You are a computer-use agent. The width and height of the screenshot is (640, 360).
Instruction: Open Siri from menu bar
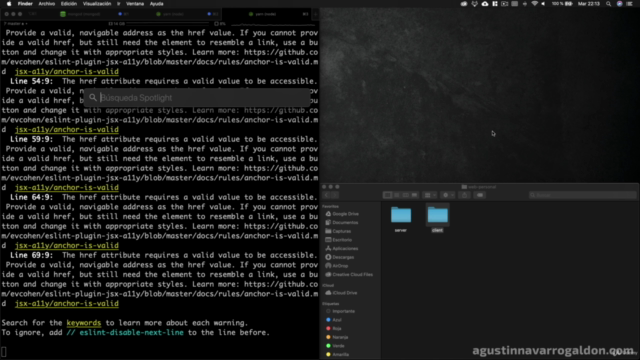pos(620,4)
